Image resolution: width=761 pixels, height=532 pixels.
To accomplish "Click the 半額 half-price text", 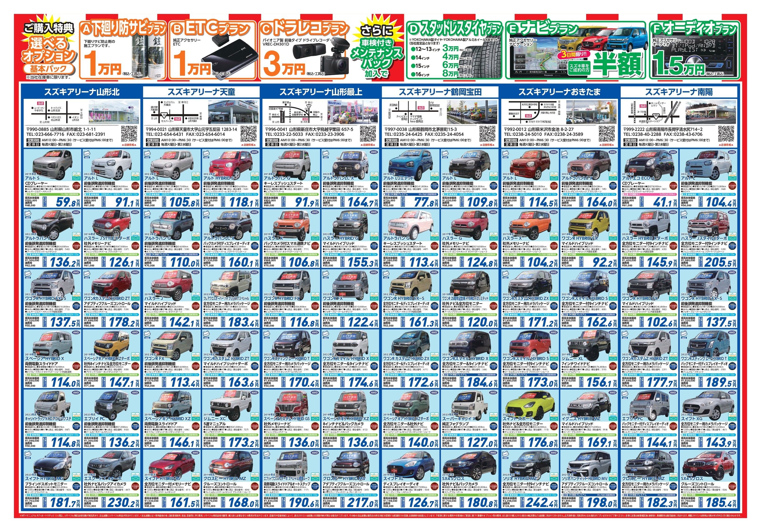I will tap(618, 65).
